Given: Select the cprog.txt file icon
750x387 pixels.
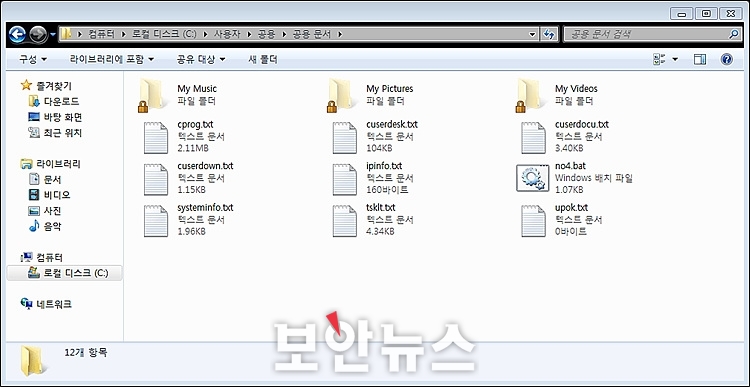Looking at the screenshot, I should pyautogui.click(x=156, y=137).
